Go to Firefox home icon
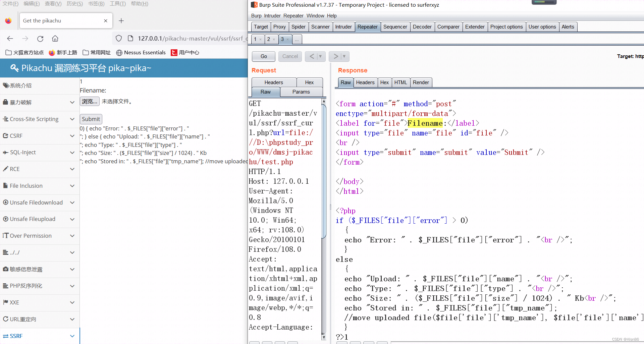 (x=55, y=39)
